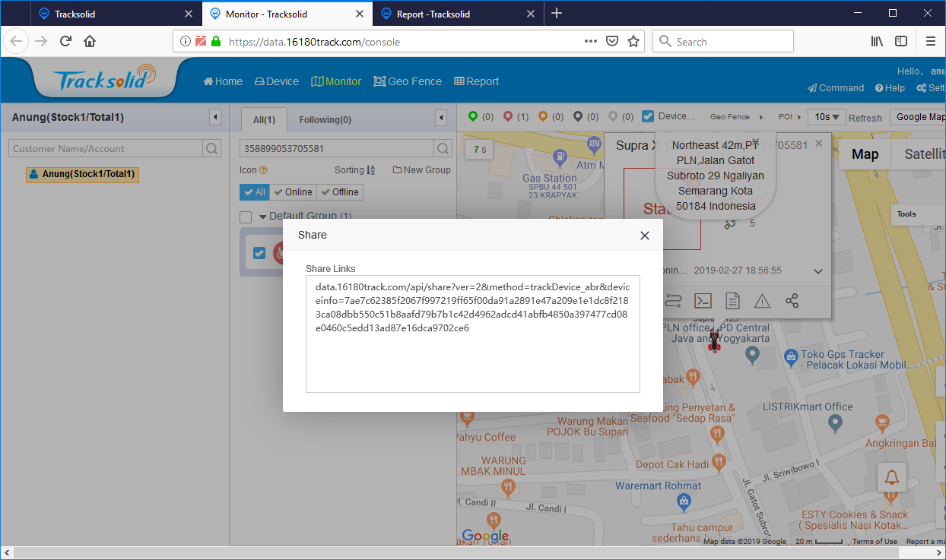Click the alarm warning triangle icon
This screenshot has width=946, height=560.
[762, 300]
